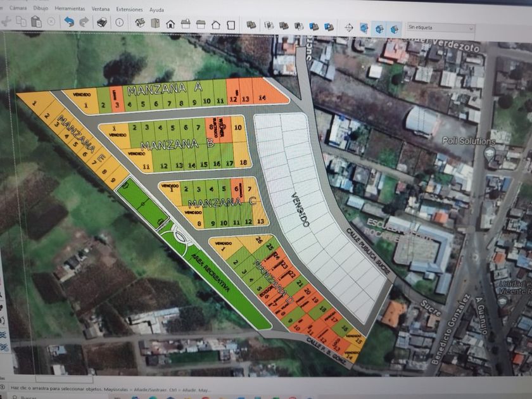
Task: Click the Outer Shell solid tool icon
Action: click(x=251, y=25)
